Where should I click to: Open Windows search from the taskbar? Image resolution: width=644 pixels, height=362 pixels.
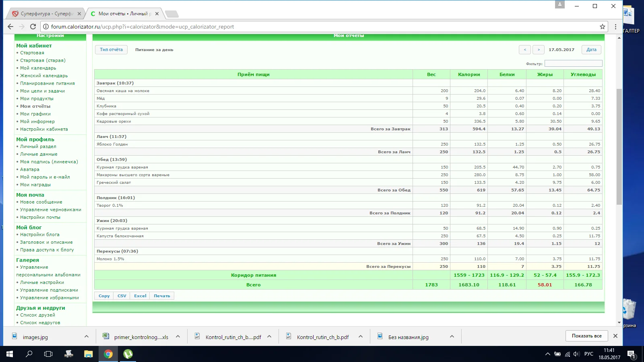click(x=29, y=354)
